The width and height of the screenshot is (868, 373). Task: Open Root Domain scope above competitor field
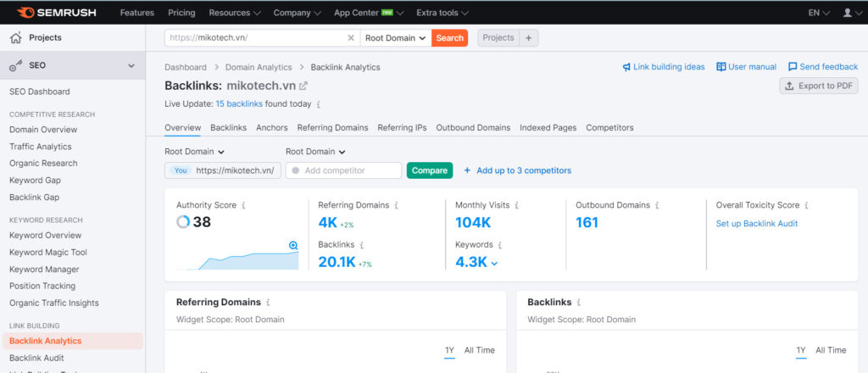click(315, 152)
